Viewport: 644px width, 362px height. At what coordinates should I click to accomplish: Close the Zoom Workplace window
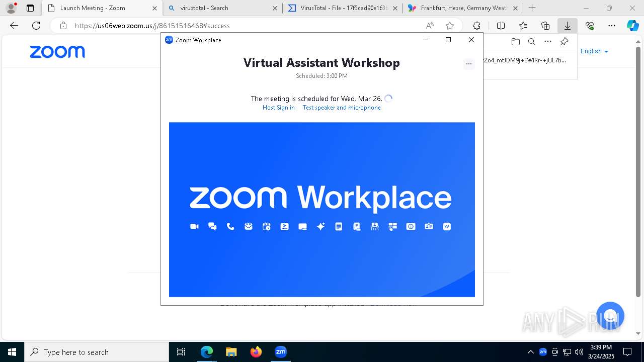471,40
